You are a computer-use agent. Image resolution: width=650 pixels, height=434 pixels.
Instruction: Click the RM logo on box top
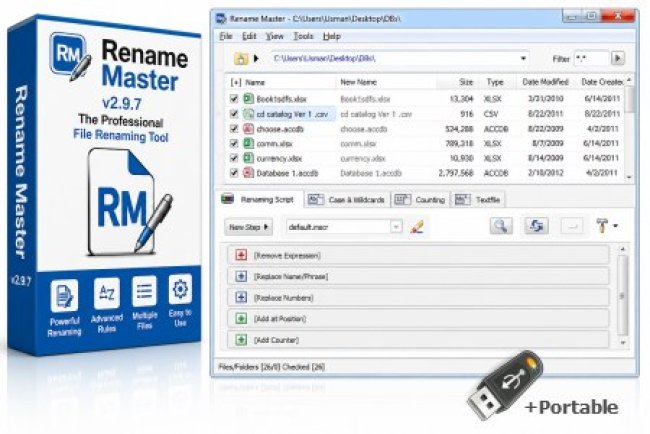[70, 55]
